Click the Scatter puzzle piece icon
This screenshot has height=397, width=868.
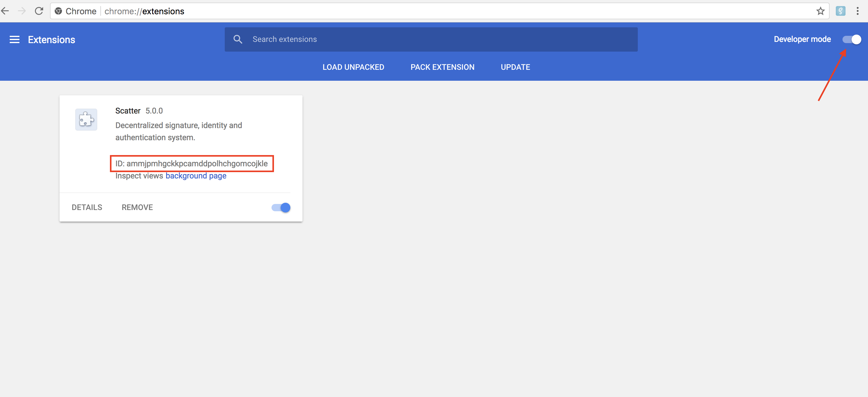[86, 120]
